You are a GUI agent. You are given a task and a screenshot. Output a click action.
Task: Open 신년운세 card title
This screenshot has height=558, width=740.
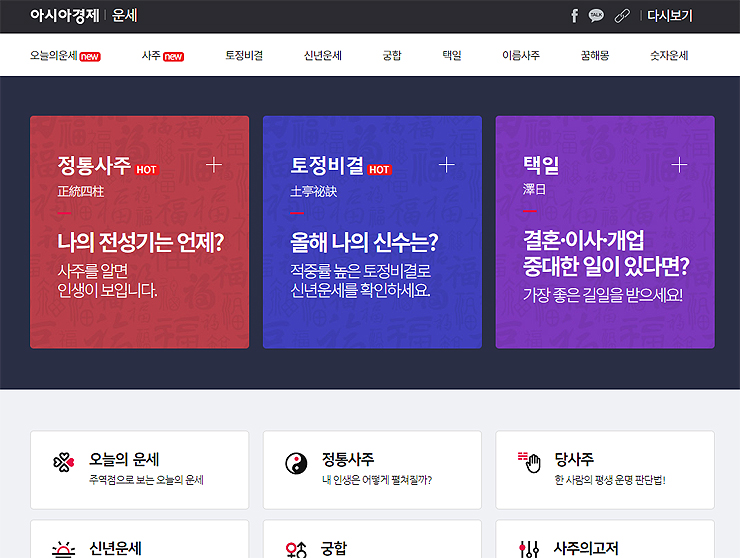pos(115,549)
